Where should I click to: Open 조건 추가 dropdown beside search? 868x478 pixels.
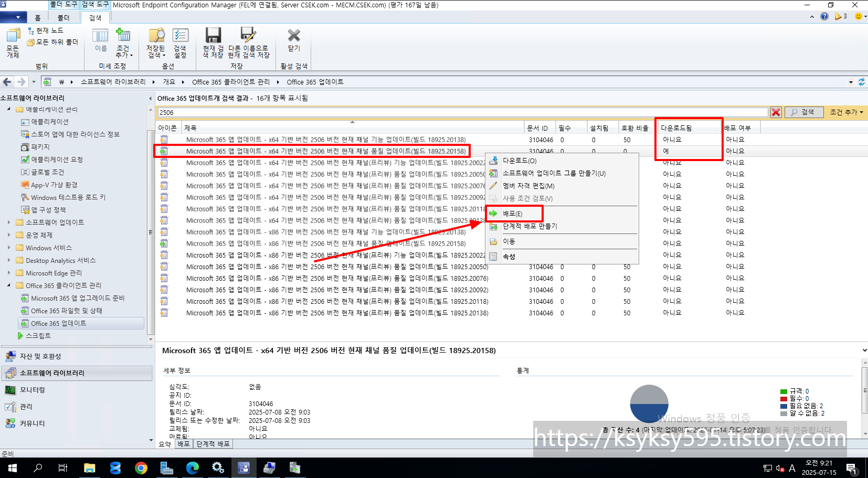pyautogui.click(x=846, y=112)
